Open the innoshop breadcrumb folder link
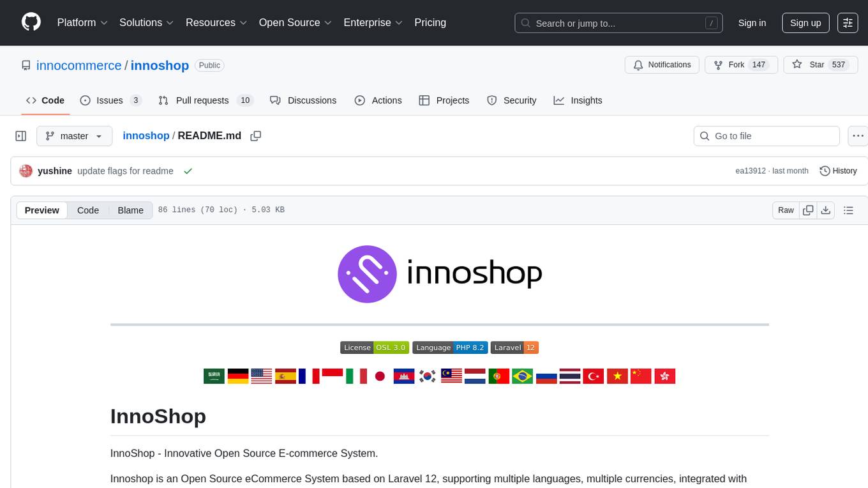This screenshot has height=488, width=868. (x=146, y=135)
